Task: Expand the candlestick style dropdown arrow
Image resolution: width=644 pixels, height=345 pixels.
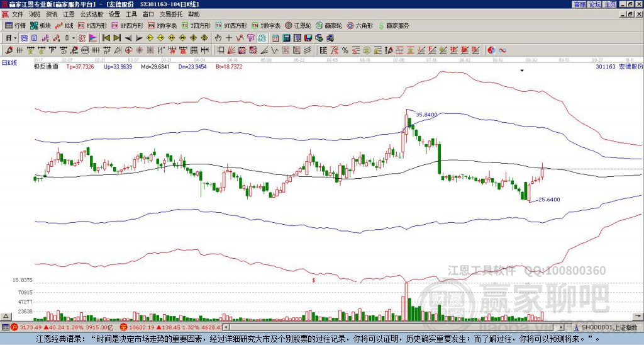Action: [x=73, y=38]
